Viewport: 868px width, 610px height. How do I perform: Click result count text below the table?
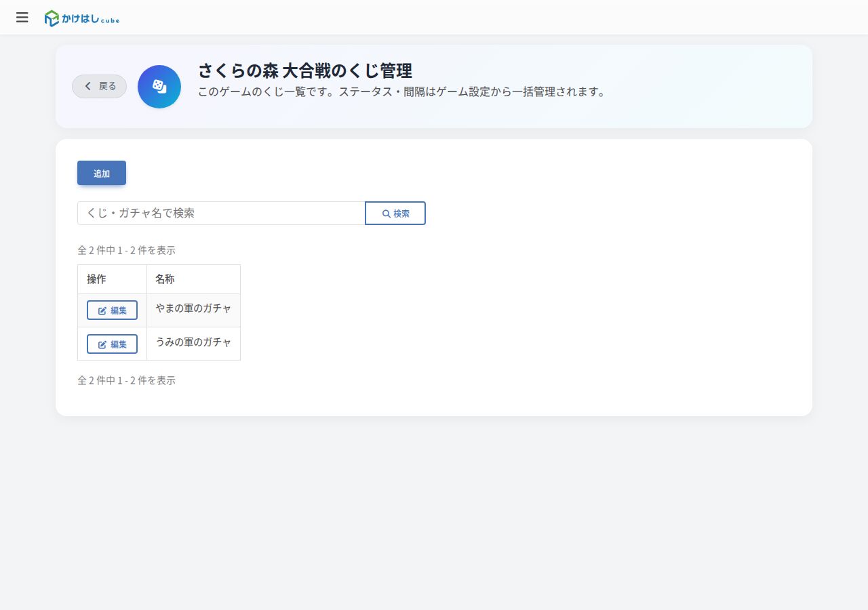(127, 380)
